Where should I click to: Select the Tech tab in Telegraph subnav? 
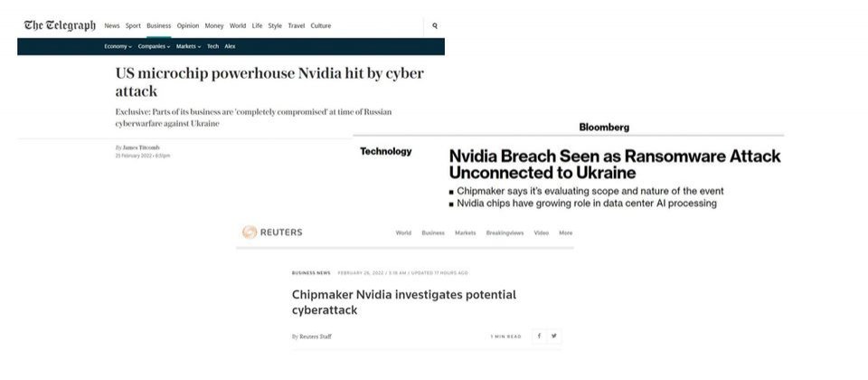pos(212,46)
